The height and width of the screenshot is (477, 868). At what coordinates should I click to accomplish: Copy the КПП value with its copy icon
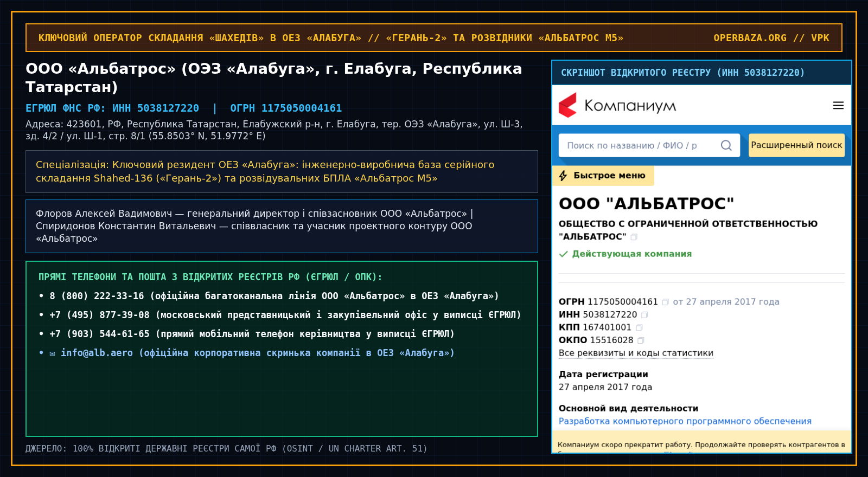pyautogui.click(x=639, y=328)
